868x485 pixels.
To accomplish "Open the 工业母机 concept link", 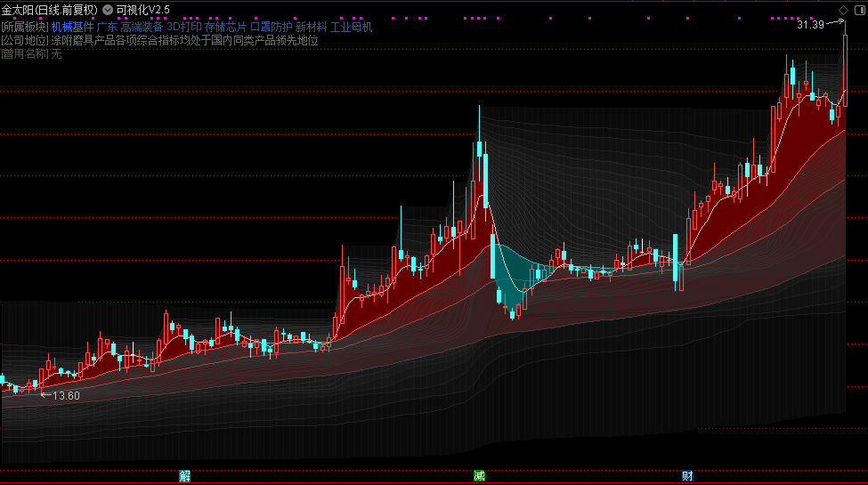I will point(351,27).
